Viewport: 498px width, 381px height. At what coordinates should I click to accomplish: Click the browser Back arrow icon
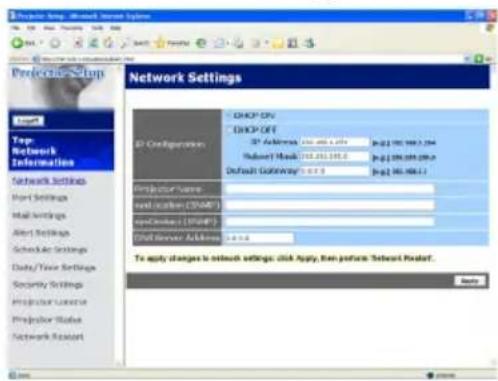pos(17,43)
